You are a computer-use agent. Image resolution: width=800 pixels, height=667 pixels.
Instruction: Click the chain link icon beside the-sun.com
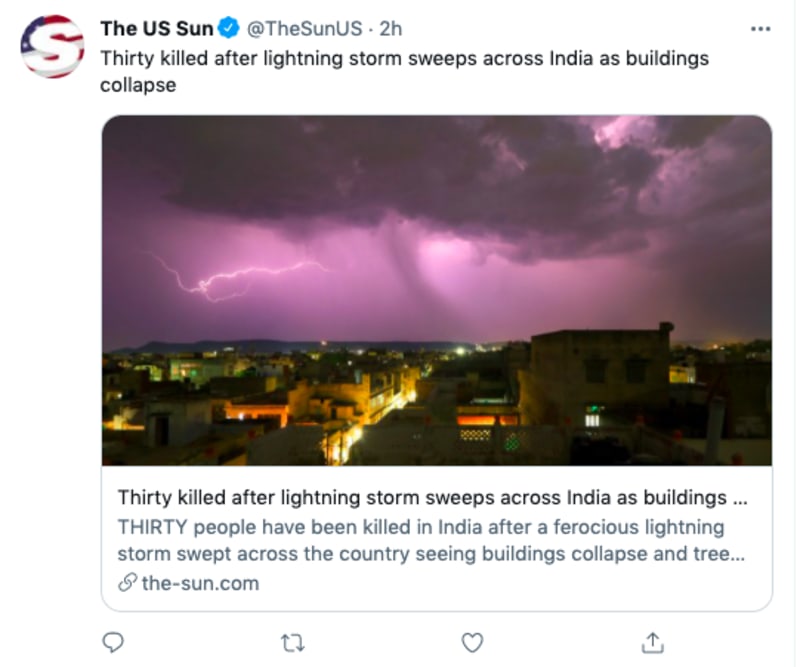pyautogui.click(x=127, y=583)
